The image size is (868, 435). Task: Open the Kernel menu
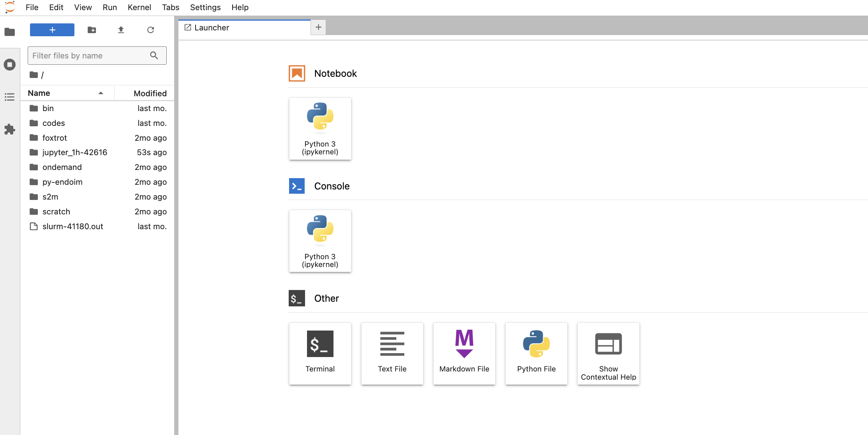pos(139,7)
